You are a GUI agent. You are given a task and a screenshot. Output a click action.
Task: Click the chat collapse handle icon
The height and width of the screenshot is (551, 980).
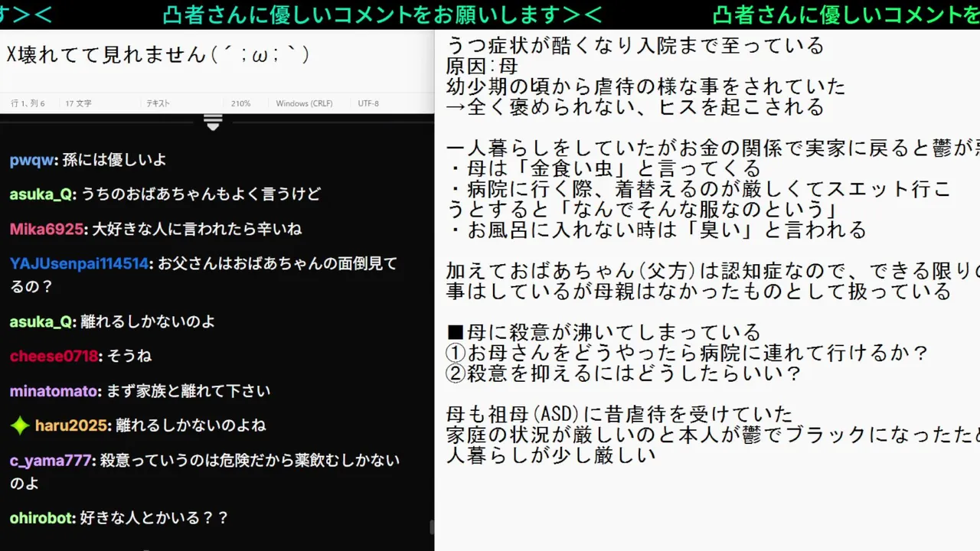[213, 122]
